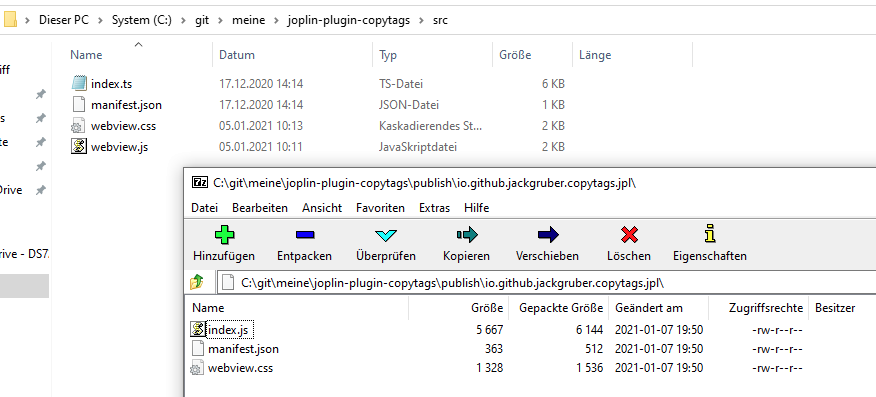Expand the chevron after System (C:) breadcrumb
Image resolution: width=876 pixels, height=397 pixels.
(x=184, y=21)
